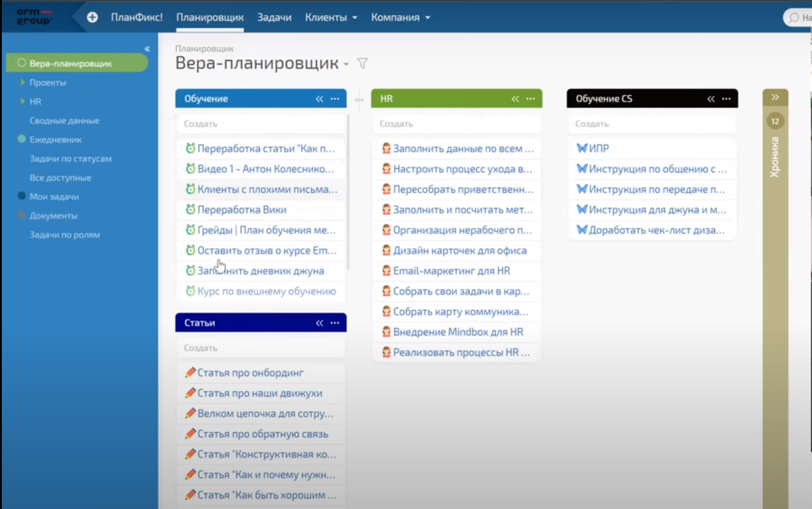Open task Заполнить дневник джуна
This screenshot has height=509, width=812.
[261, 271]
